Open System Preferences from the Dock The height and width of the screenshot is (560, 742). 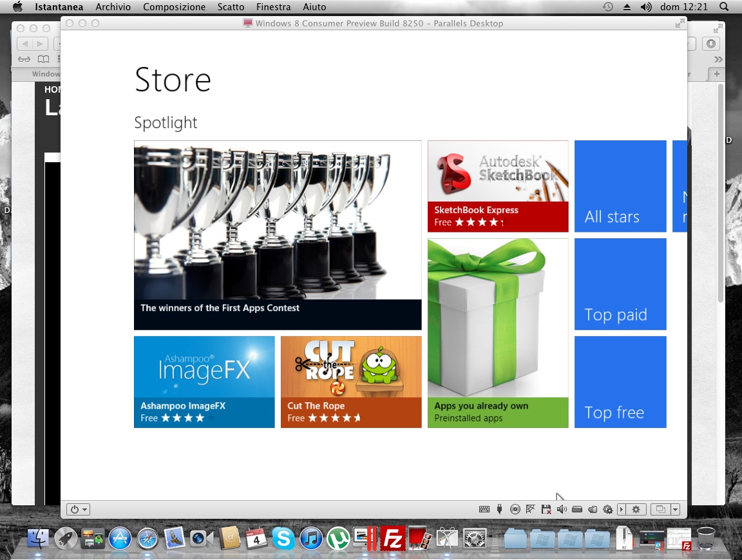coord(475,539)
